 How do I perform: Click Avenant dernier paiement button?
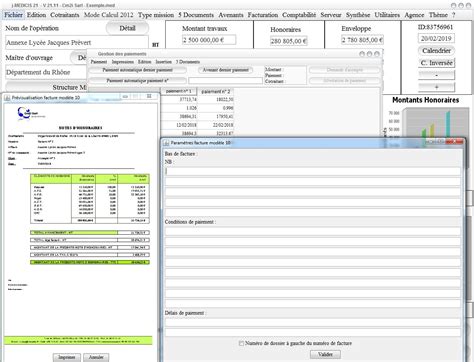point(226,70)
